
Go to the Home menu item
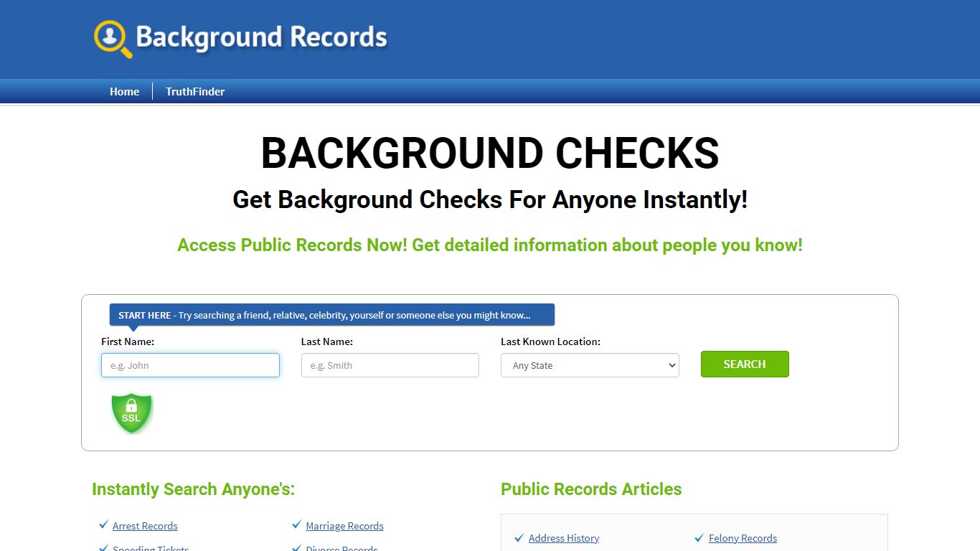[124, 91]
